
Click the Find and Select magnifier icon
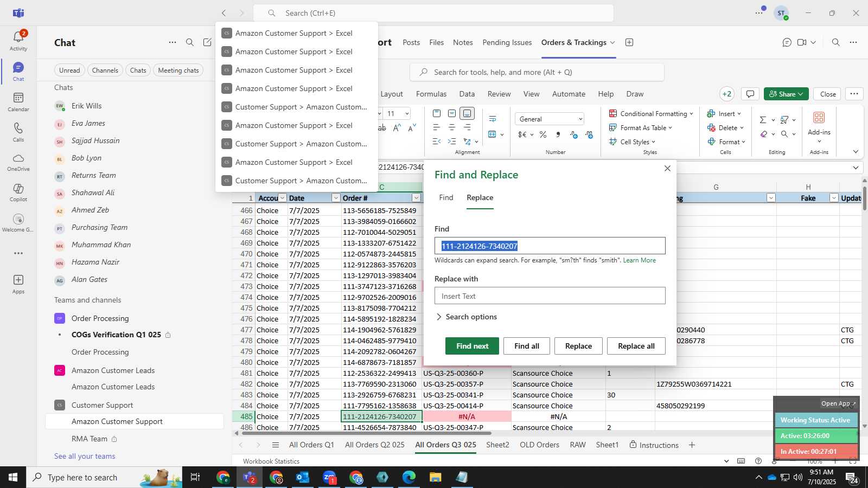pos(784,134)
